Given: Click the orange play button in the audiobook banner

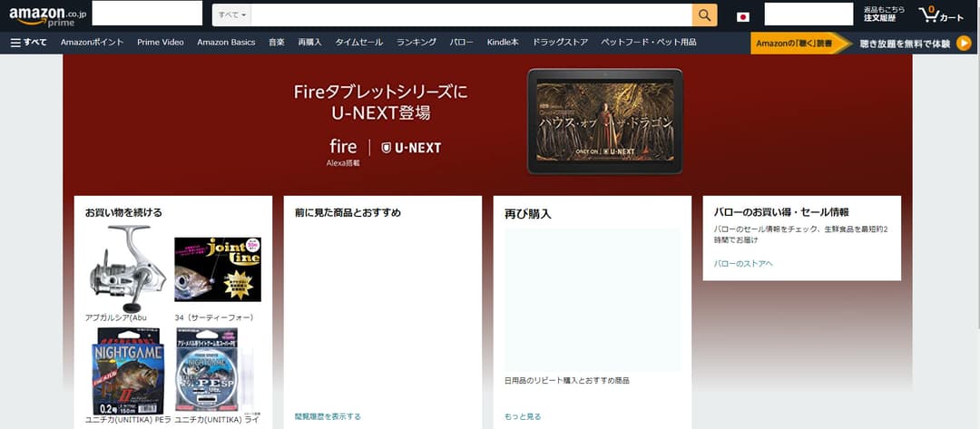Looking at the screenshot, I should coord(964,44).
